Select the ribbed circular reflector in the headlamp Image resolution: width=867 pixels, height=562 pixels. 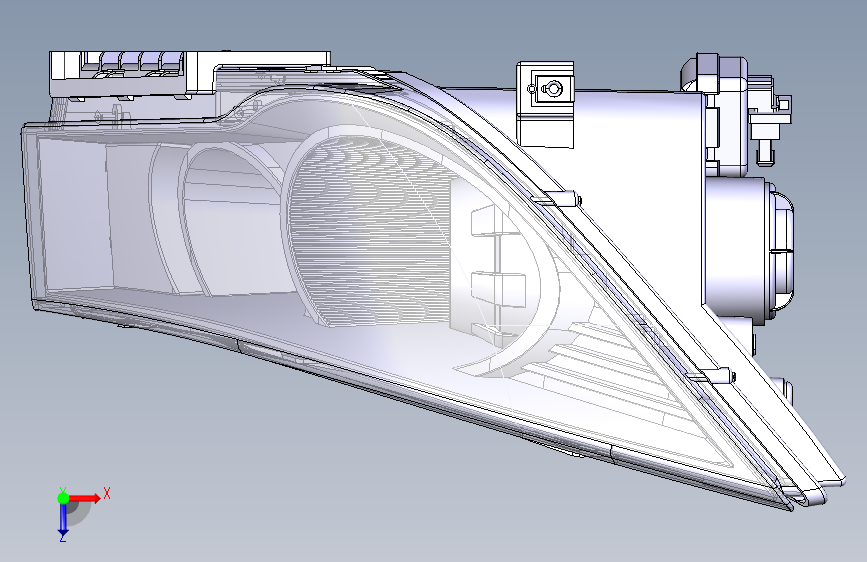click(x=370, y=230)
